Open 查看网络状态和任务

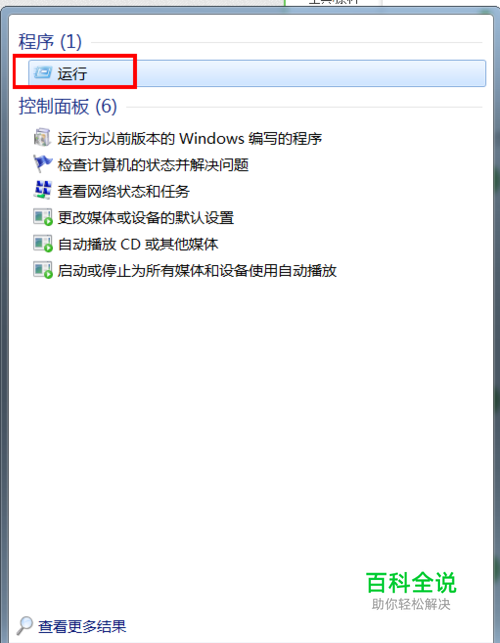(123, 191)
